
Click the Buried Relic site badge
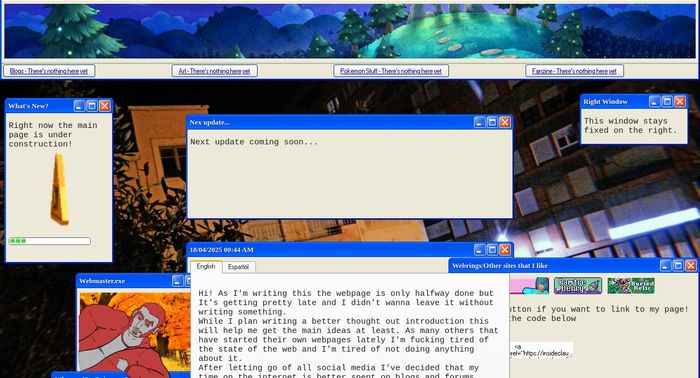pyautogui.click(x=631, y=286)
